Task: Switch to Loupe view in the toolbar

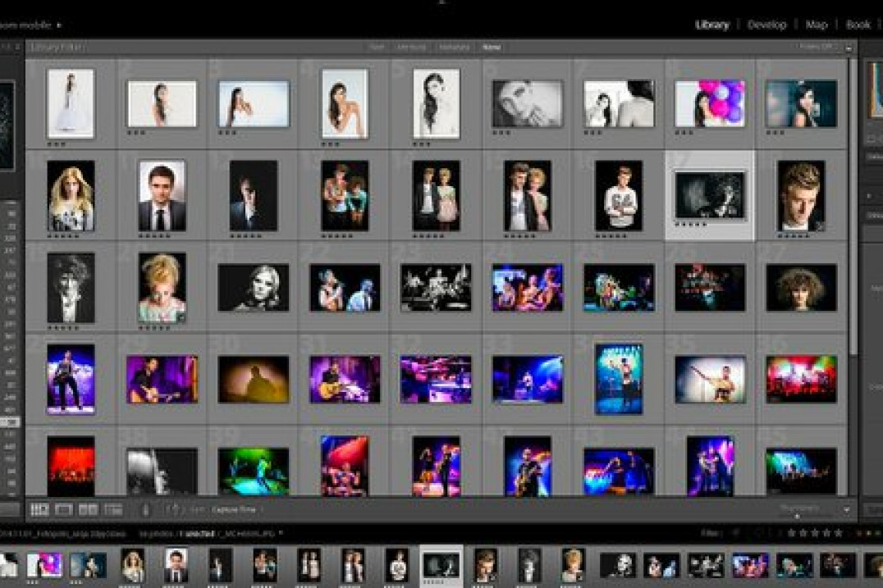Action: [x=63, y=509]
